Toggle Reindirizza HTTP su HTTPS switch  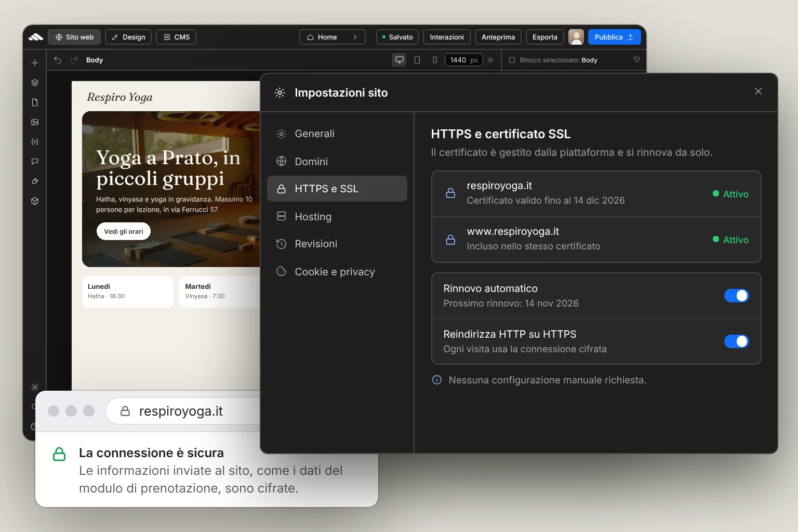pos(736,341)
